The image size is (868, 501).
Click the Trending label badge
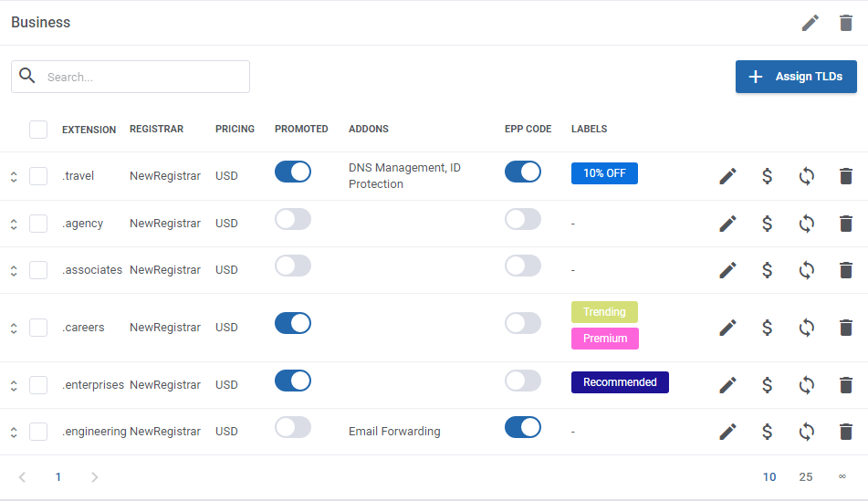point(604,312)
